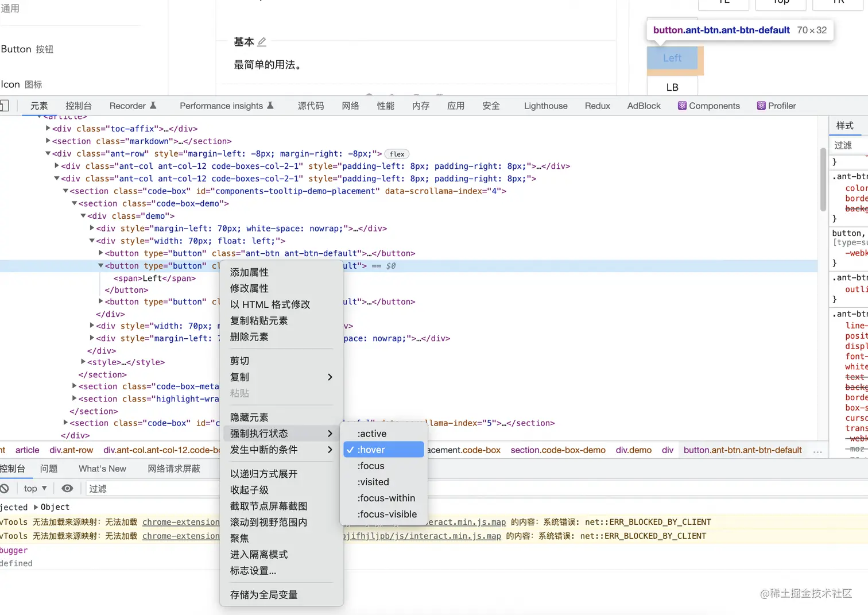The width and height of the screenshot is (868, 615).
Task: Choose 滚动到视野范围内
Action: tap(281, 522)
